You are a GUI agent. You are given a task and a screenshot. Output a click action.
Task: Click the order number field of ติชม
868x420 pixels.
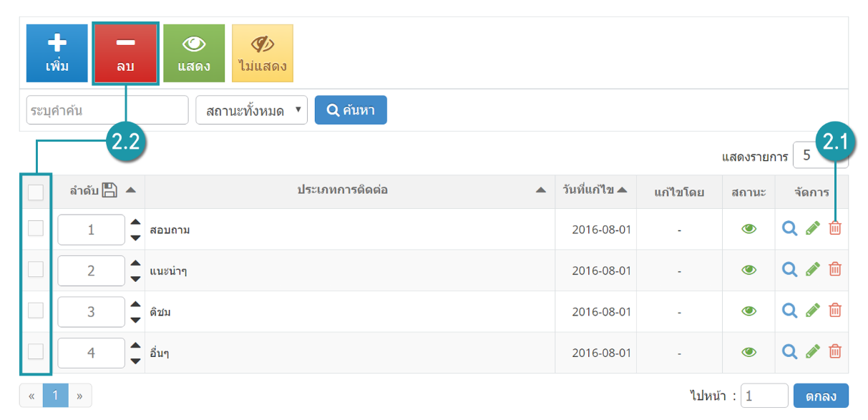click(x=91, y=312)
